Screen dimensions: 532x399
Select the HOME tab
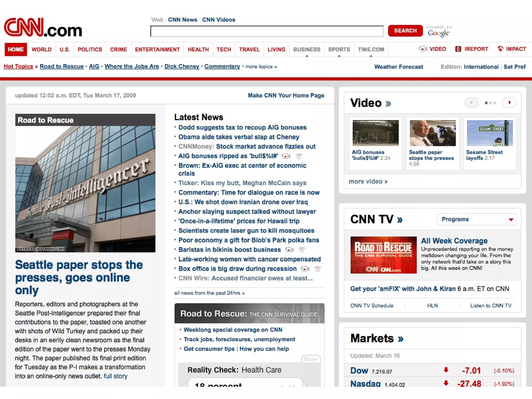click(16, 49)
